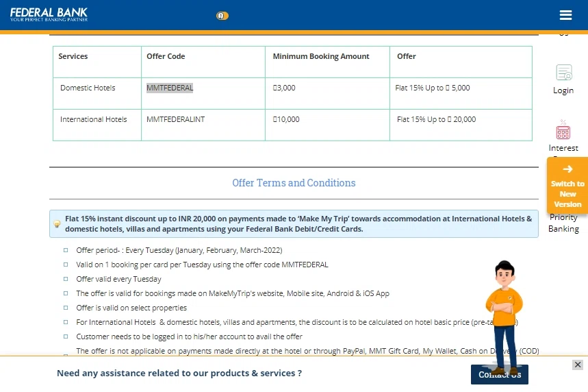Select the MMTFEDERALINT offer code
588x392 pixels.
[175, 119]
